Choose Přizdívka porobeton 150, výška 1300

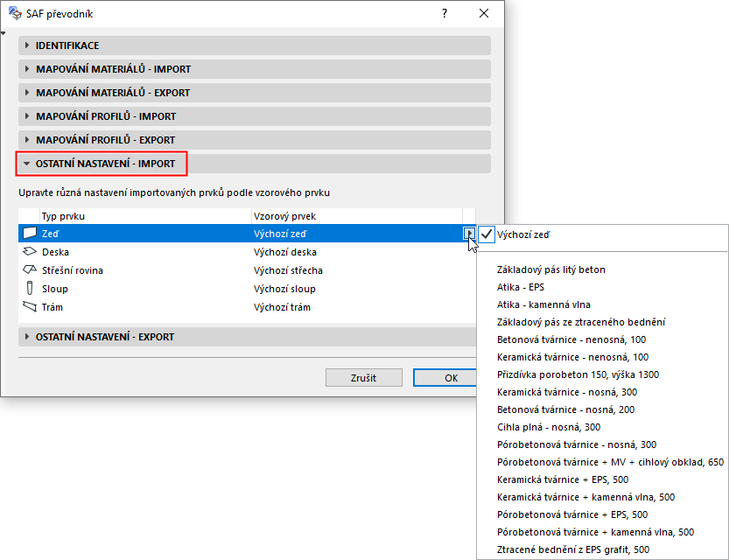point(578,374)
